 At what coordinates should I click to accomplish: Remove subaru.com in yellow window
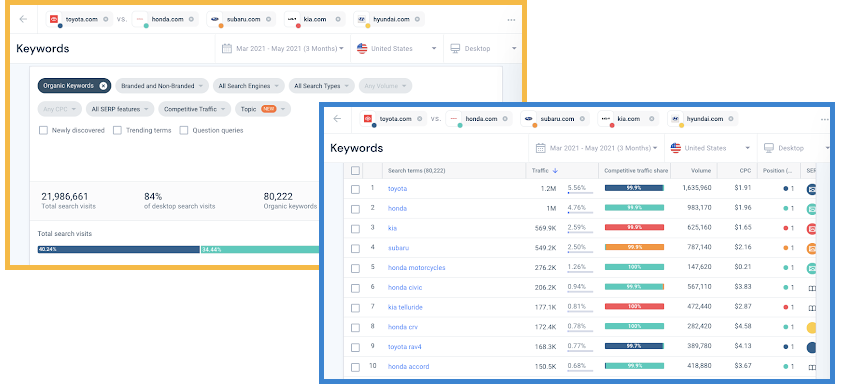point(268,19)
